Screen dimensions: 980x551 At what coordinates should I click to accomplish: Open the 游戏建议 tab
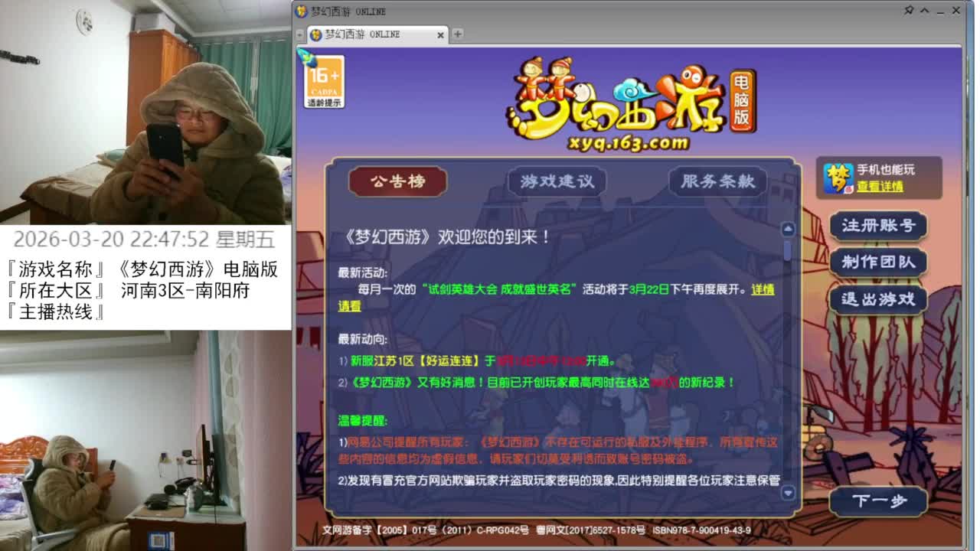tap(557, 181)
